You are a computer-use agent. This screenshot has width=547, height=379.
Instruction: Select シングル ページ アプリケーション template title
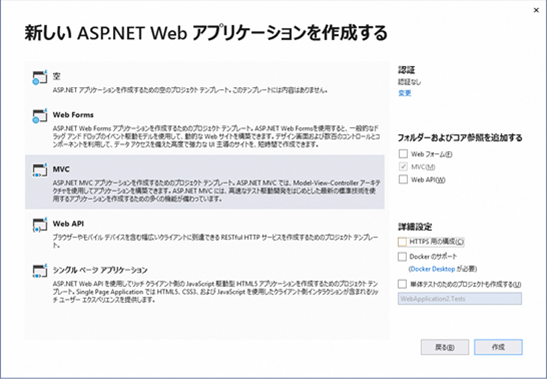coord(100,270)
